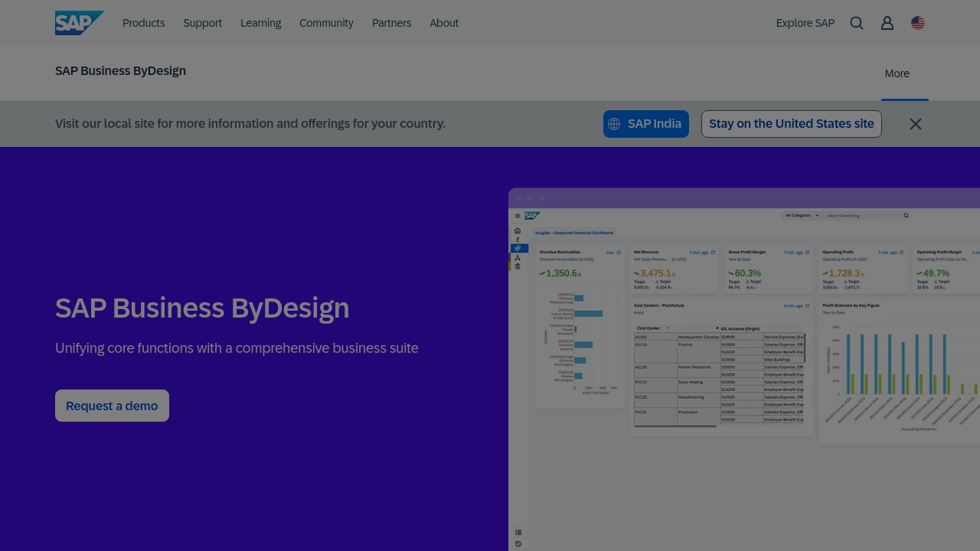Expand the More dropdown in sub-navigation

click(x=897, y=73)
